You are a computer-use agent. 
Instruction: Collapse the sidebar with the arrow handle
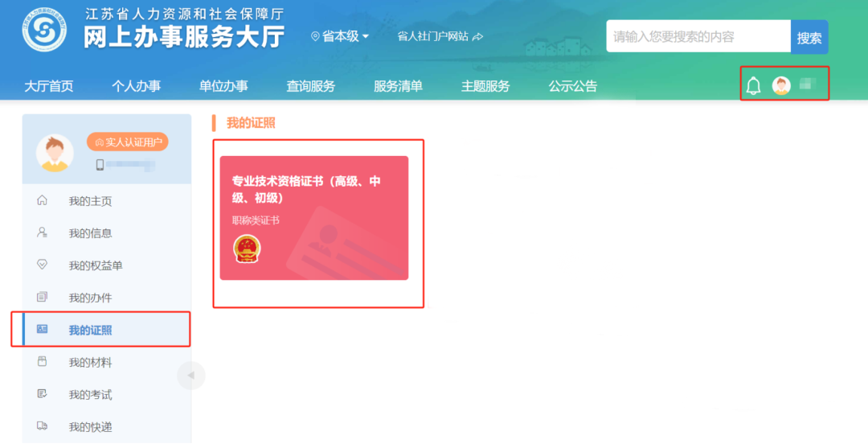191,376
